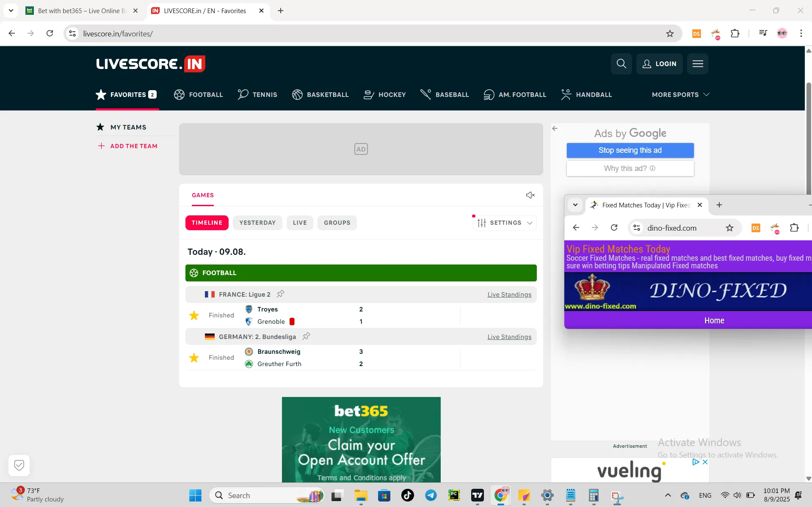Viewport: 812px width, 507px height.
Task: Switch to the Football sport tab
Action: pyautogui.click(x=198, y=95)
